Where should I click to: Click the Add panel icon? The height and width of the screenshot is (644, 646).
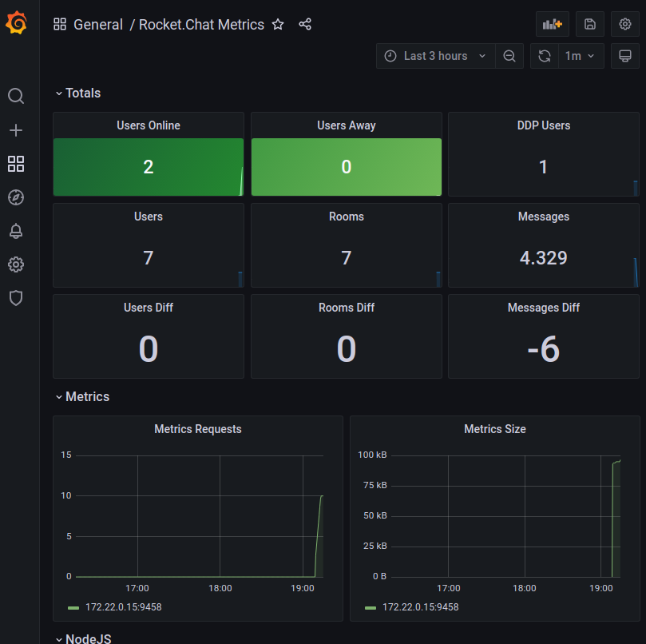click(x=553, y=24)
